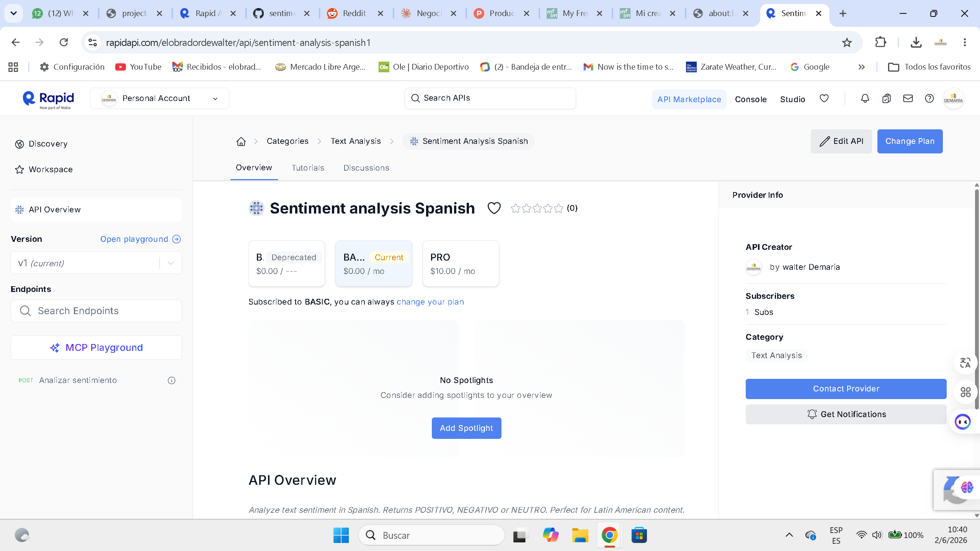980x551 pixels.
Task: Open Workspace in sidebar
Action: pos(51,170)
